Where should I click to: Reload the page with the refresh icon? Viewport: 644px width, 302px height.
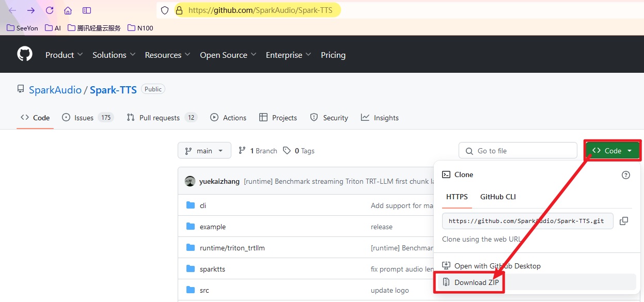(x=50, y=10)
